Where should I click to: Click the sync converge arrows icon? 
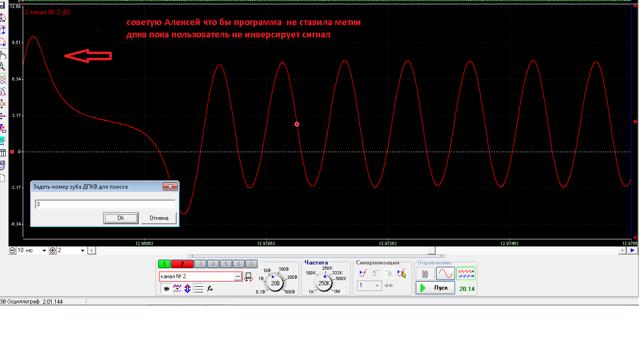point(389,285)
